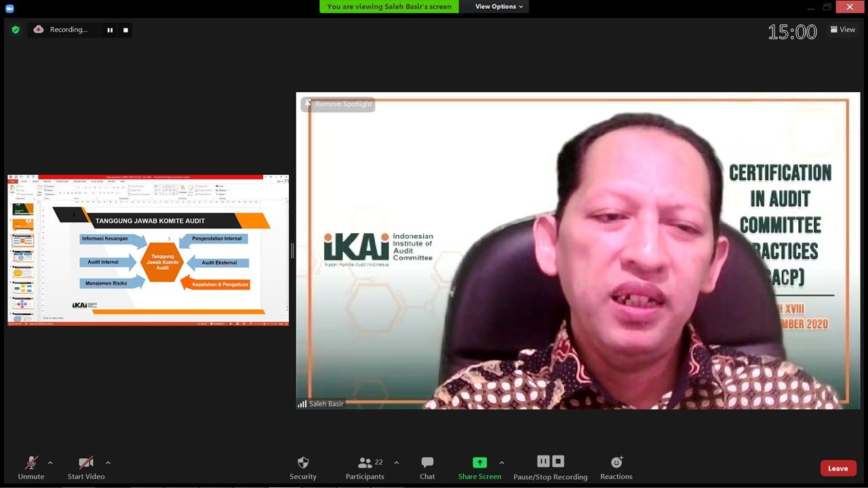The height and width of the screenshot is (488, 868).
Task: Select slide 3 thumbnail in shared PowerPoint
Action: click(23, 241)
